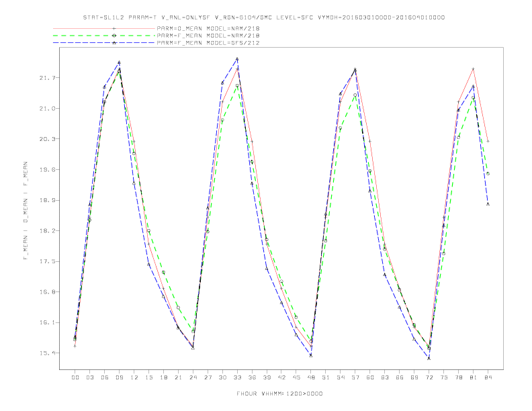Click x-axis forecast hour label 15
The width and height of the screenshot is (532, 411).
pyautogui.click(x=148, y=377)
